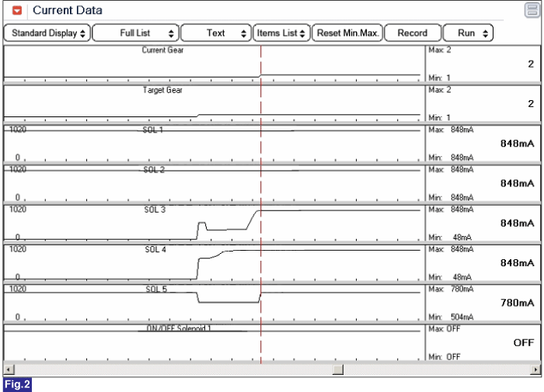Click the OFF value for ON/OFF Solenoid 1
The image size is (544, 392).
coord(524,343)
